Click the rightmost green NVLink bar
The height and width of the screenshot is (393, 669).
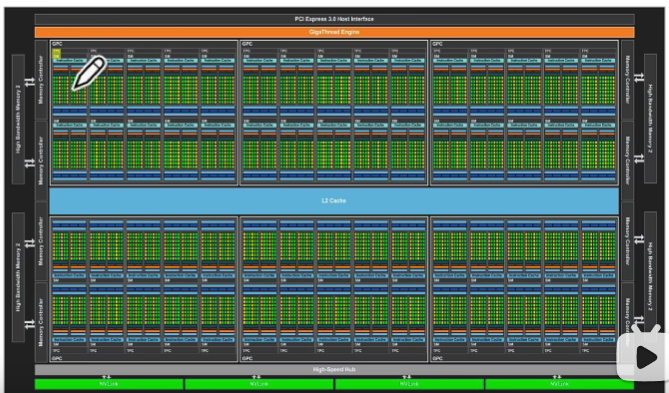pyautogui.click(x=559, y=384)
